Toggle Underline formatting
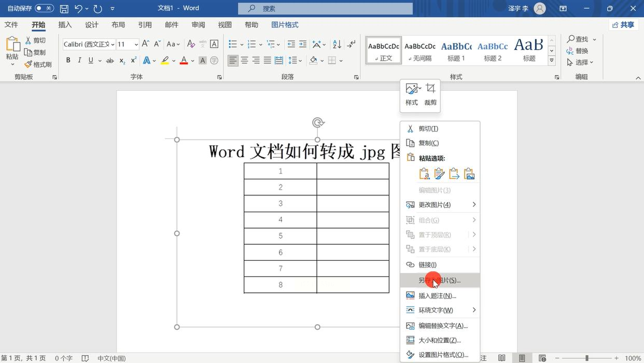 (91, 61)
